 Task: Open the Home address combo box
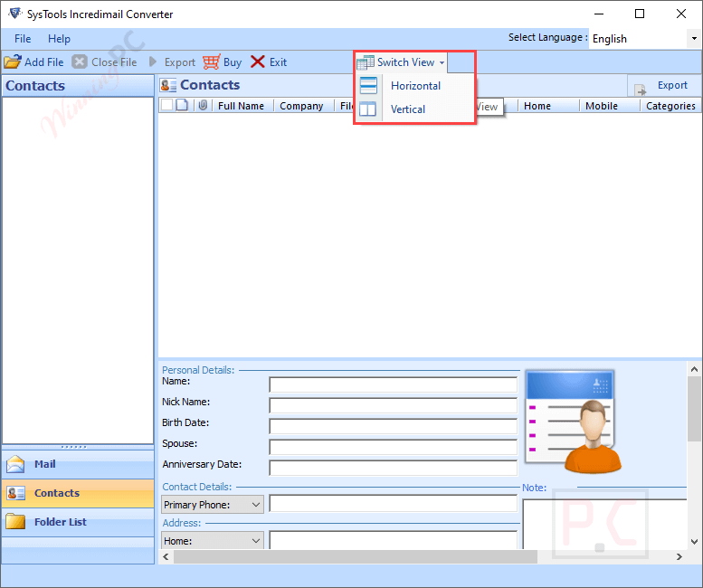coord(212,540)
